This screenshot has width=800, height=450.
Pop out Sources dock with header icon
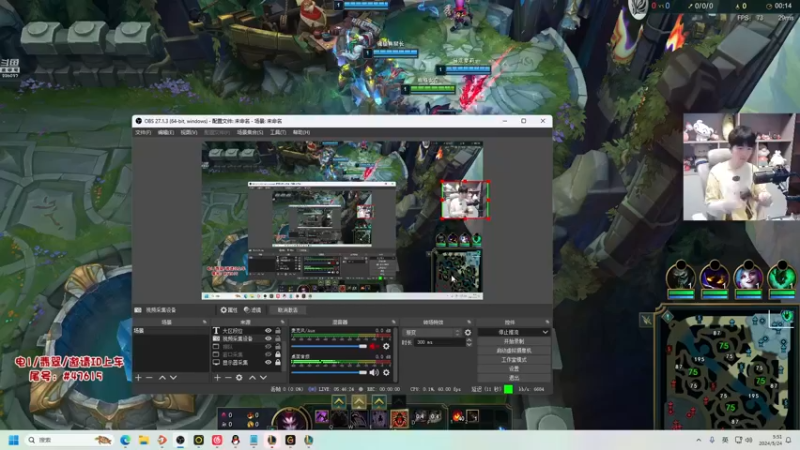pos(282,322)
